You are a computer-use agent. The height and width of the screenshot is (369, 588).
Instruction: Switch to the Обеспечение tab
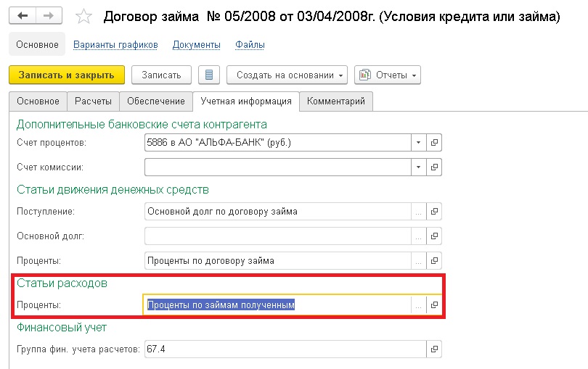tap(155, 101)
